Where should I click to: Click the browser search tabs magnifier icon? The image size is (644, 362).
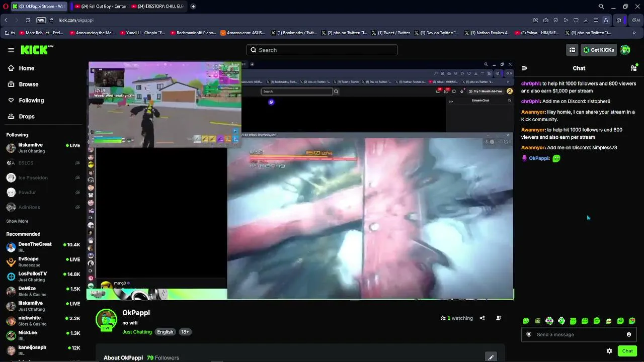pyautogui.click(x=601, y=7)
